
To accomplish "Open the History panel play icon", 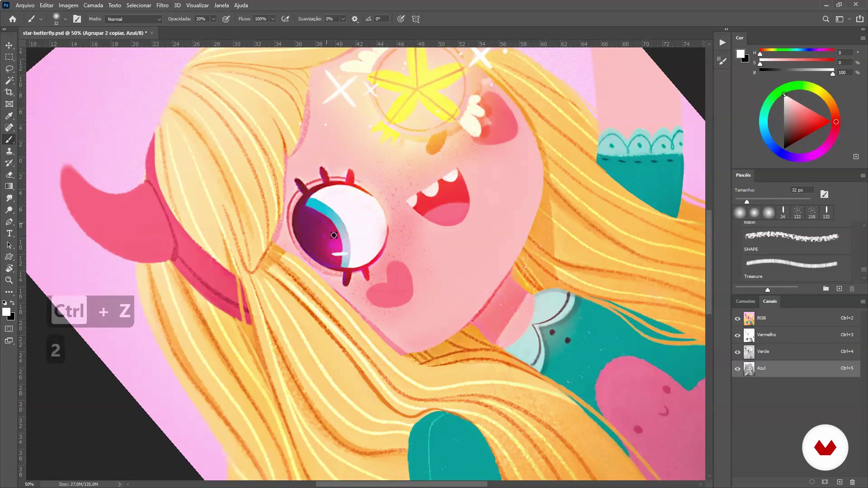I will 722,42.
